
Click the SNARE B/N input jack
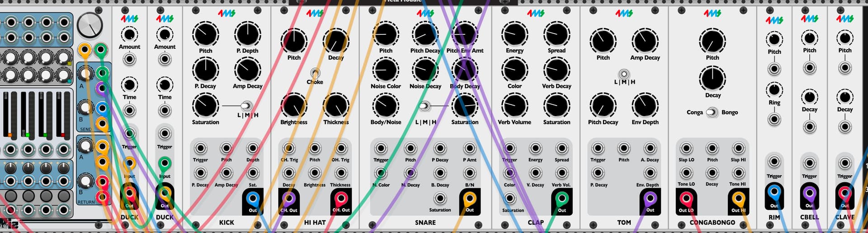point(470,173)
